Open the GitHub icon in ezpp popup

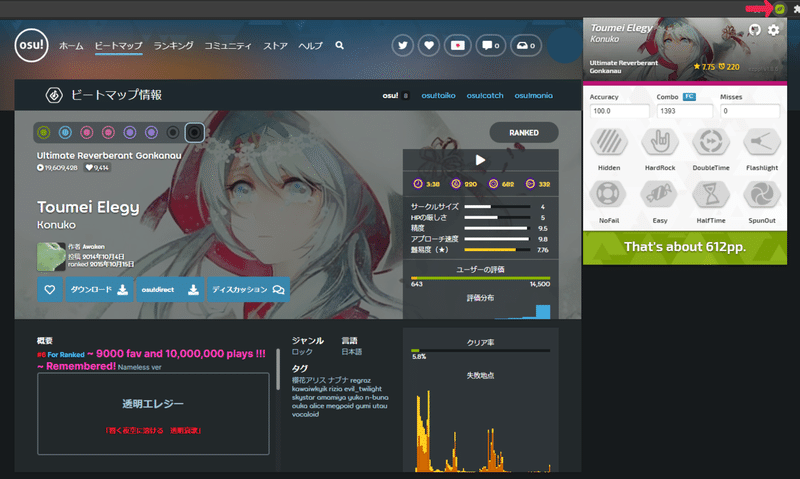pos(755,30)
